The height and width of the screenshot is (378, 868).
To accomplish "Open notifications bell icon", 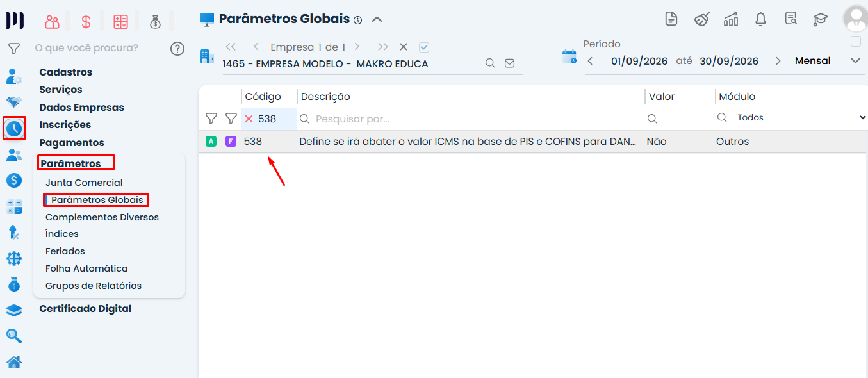I will coord(760,19).
